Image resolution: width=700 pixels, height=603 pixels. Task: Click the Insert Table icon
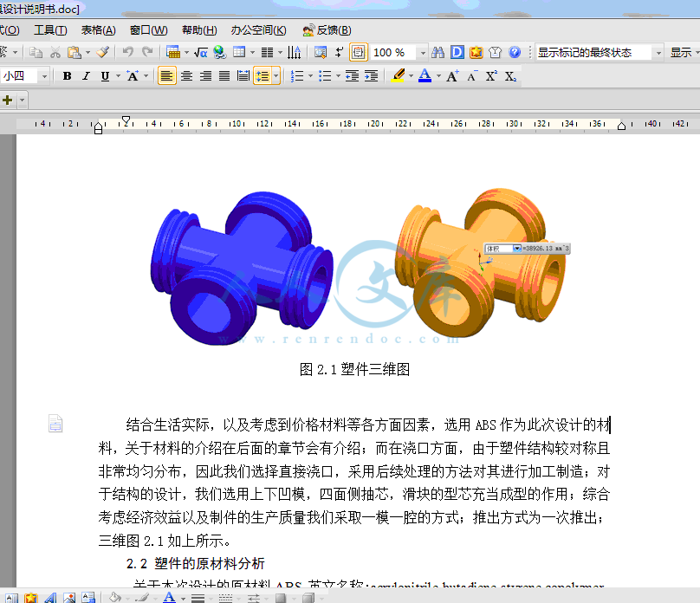(x=172, y=52)
